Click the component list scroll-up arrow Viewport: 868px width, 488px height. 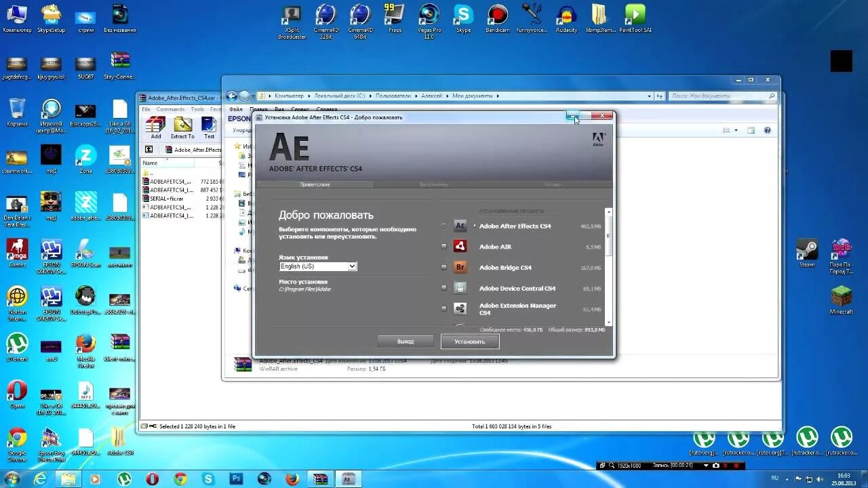click(608, 211)
